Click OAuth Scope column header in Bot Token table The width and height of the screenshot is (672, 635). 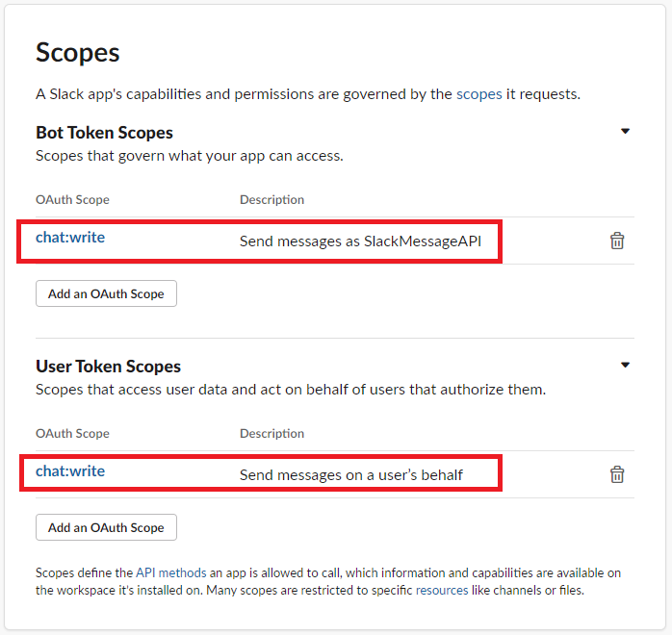[x=72, y=199]
